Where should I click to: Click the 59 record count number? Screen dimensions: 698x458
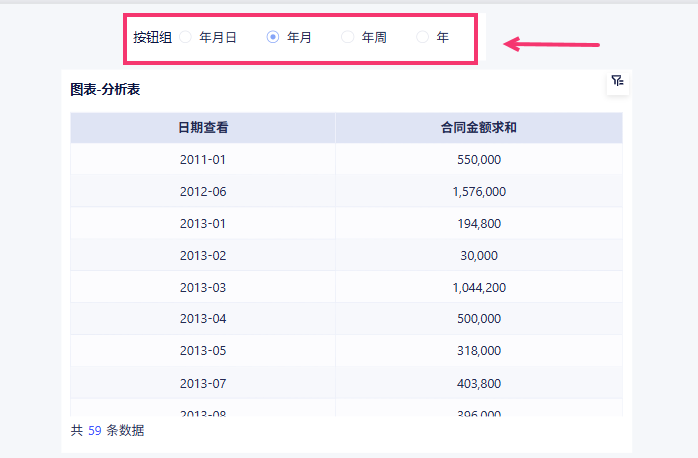tap(95, 431)
